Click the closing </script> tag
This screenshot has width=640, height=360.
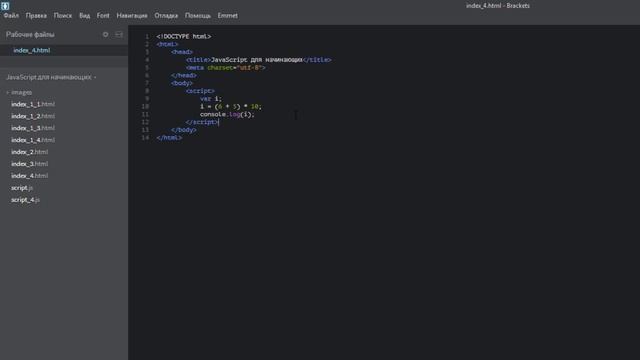pos(202,122)
